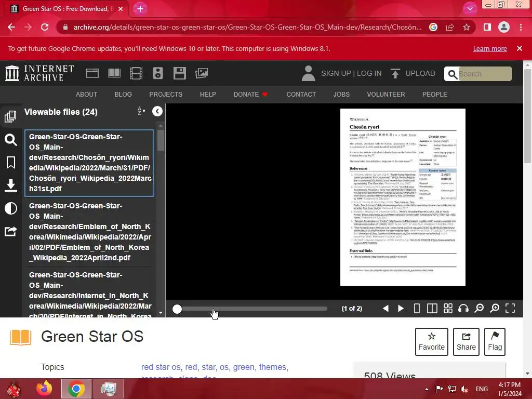Image resolution: width=532 pixels, height=399 pixels.
Task: Switch to two-page view
Action: coord(432,309)
